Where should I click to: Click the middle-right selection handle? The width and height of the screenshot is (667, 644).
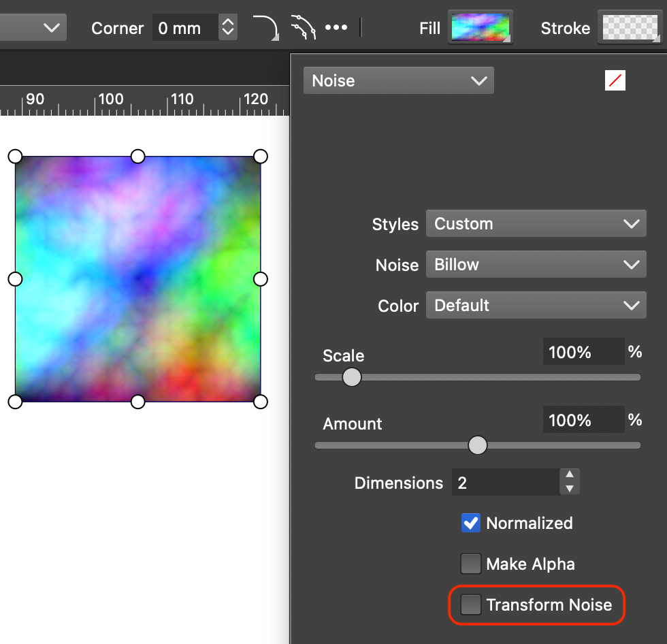click(260, 279)
